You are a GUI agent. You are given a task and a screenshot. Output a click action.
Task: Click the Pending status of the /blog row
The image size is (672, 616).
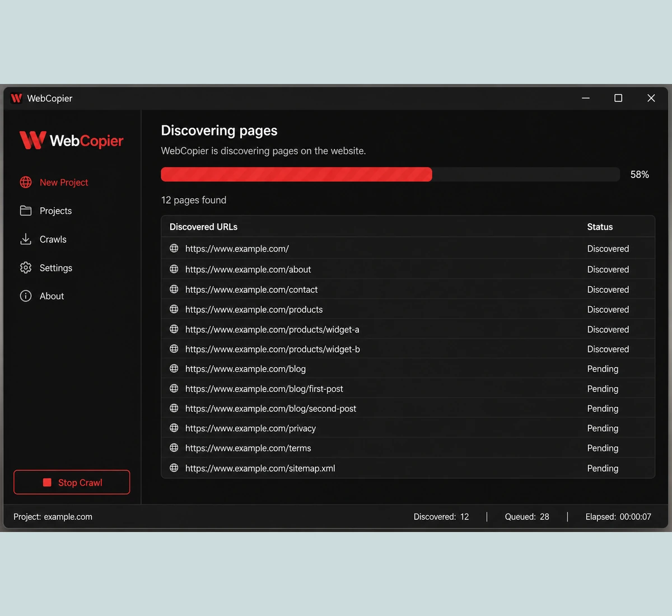[x=603, y=369]
